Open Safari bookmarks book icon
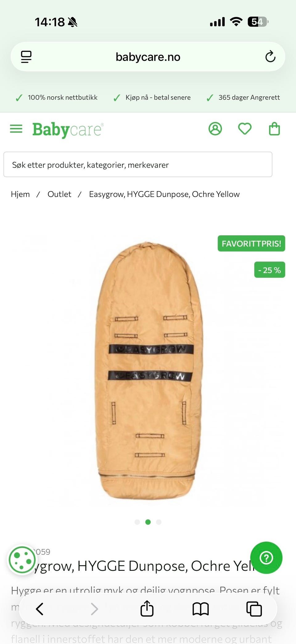The width and height of the screenshot is (296, 644). pos(201,609)
